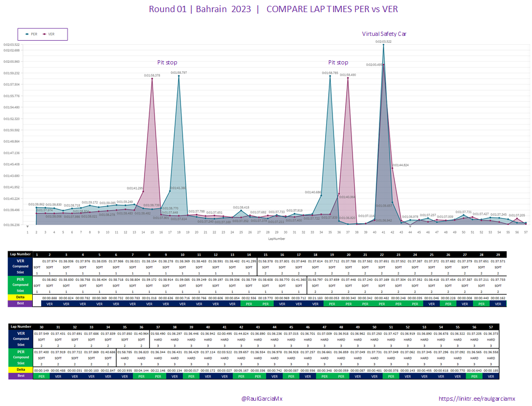Select the Delta cell 00:00.888
Viewport: 532px width, 406px height.
[x=50, y=298]
